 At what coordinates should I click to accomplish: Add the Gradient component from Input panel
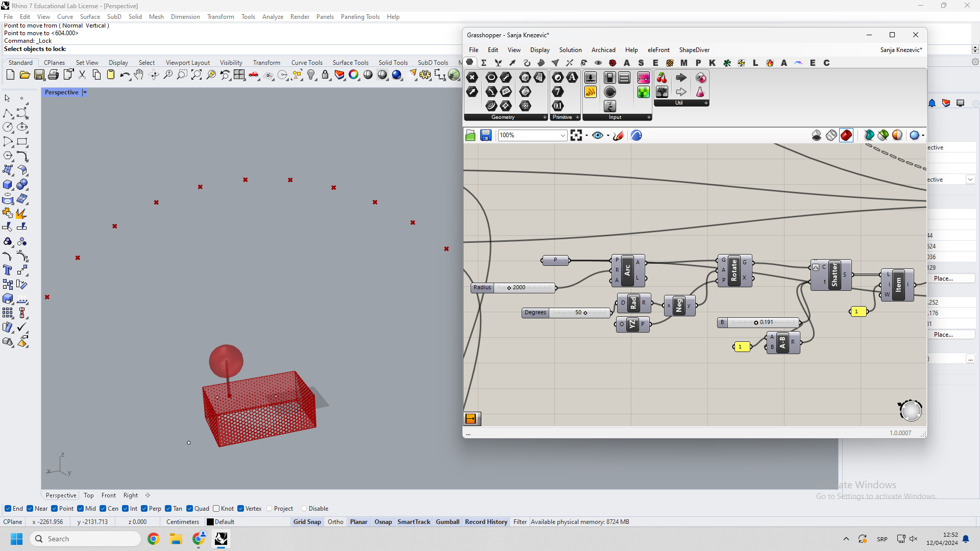(x=644, y=78)
